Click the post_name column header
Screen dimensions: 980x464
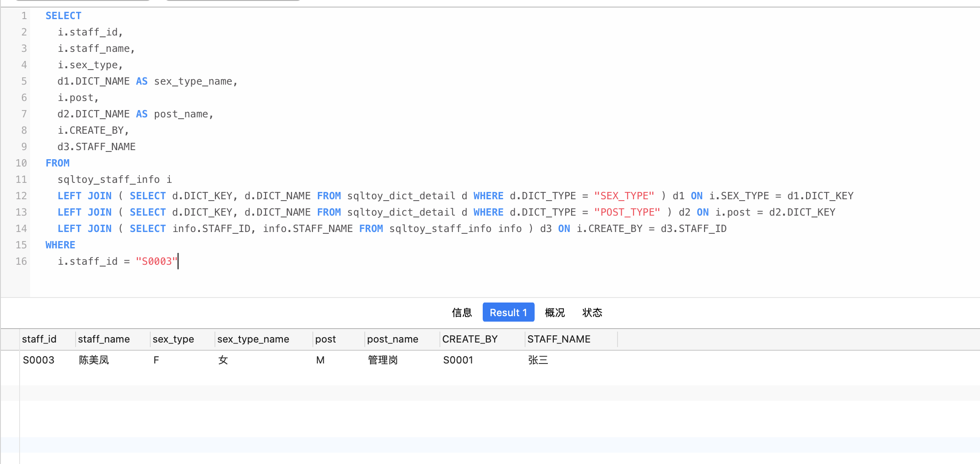coord(392,339)
